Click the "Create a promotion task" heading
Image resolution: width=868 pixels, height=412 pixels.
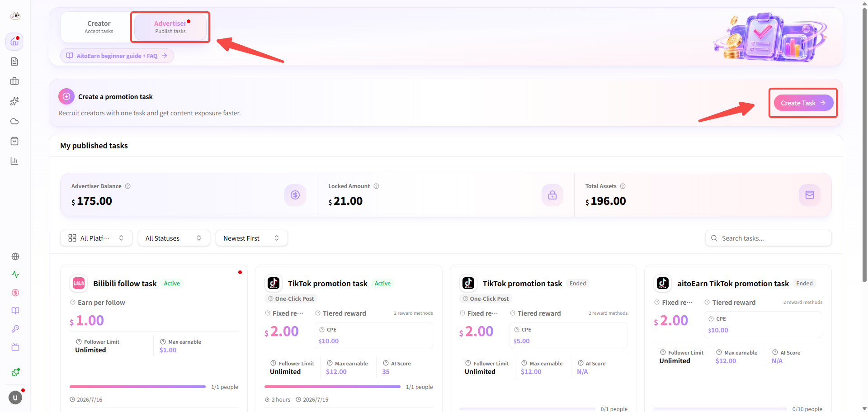pos(115,97)
